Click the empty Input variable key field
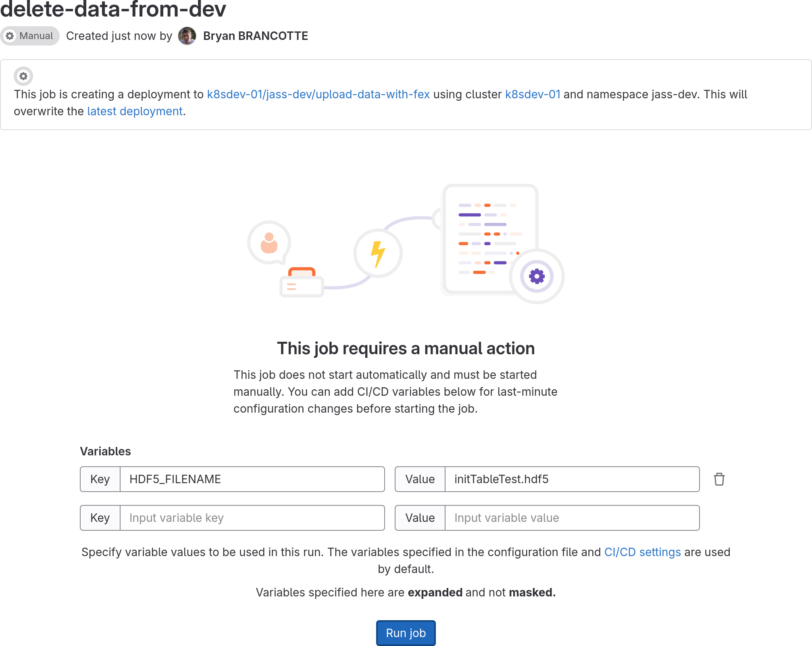The image size is (812, 646). point(252,518)
